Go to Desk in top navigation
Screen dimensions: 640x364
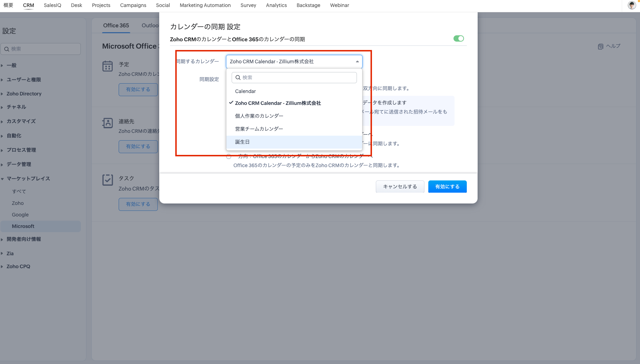pos(77,5)
